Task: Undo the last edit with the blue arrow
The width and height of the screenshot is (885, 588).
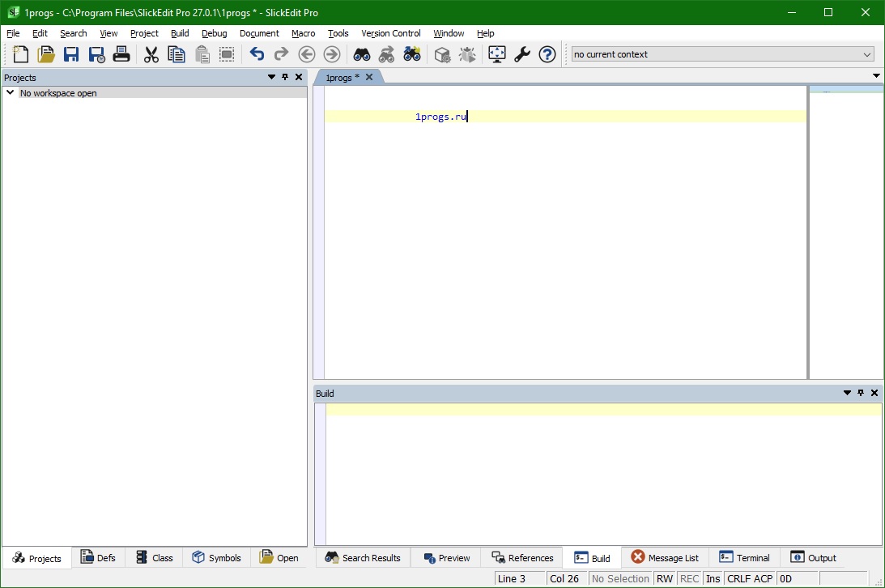Action: click(x=257, y=54)
